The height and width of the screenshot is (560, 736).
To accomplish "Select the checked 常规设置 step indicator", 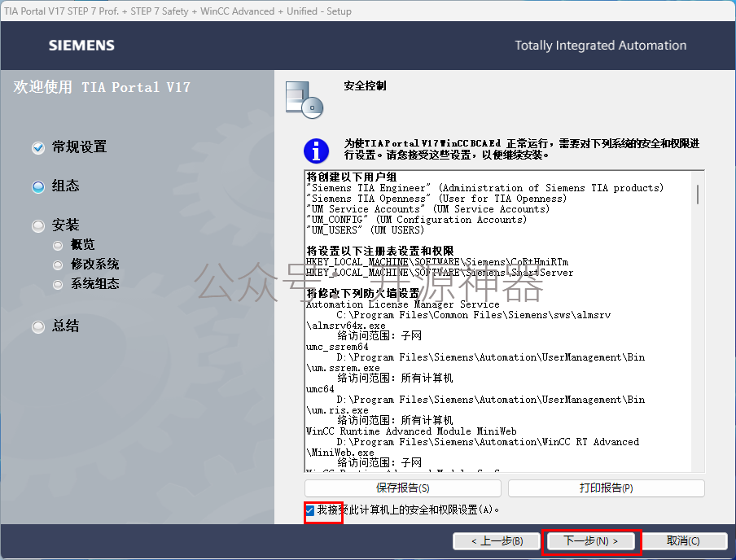I will (38, 148).
